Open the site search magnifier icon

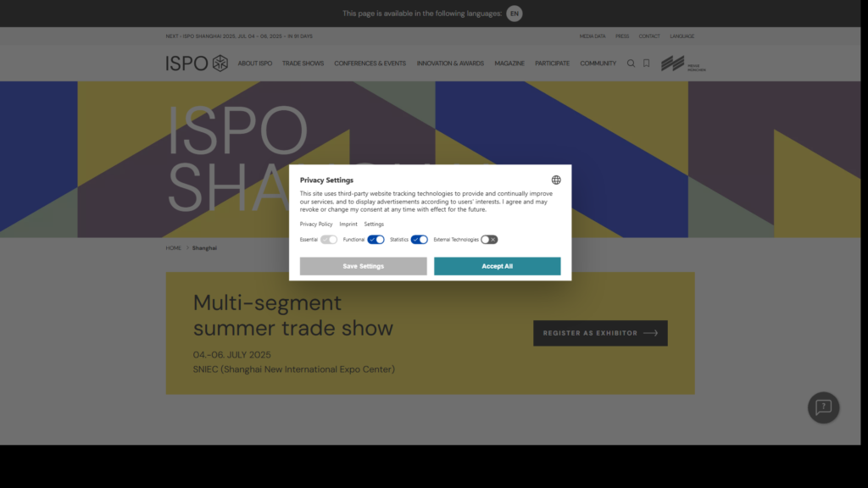click(x=631, y=63)
